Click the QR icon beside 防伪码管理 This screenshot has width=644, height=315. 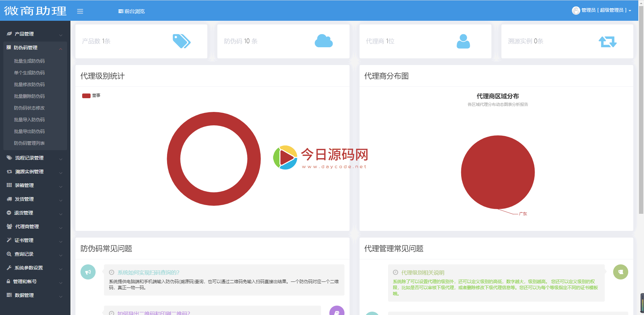9,48
